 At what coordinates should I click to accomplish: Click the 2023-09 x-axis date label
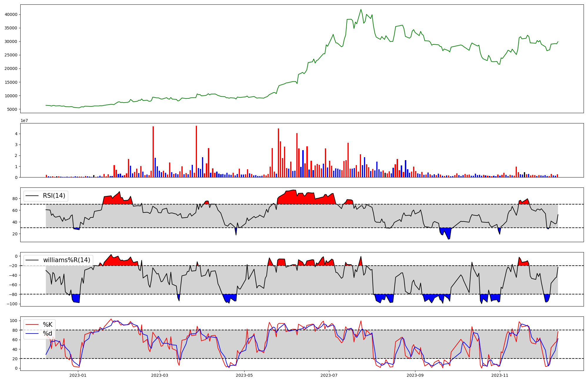(415, 375)
